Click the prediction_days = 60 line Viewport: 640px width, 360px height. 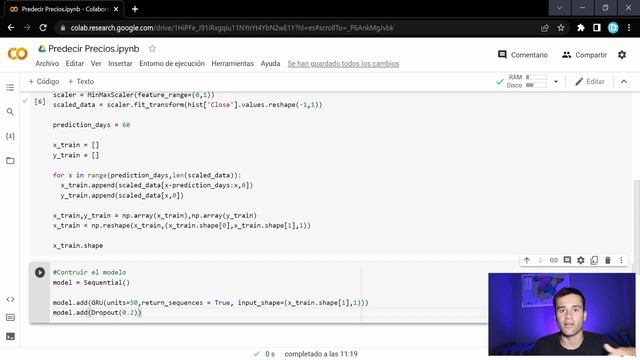click(91, 125)
